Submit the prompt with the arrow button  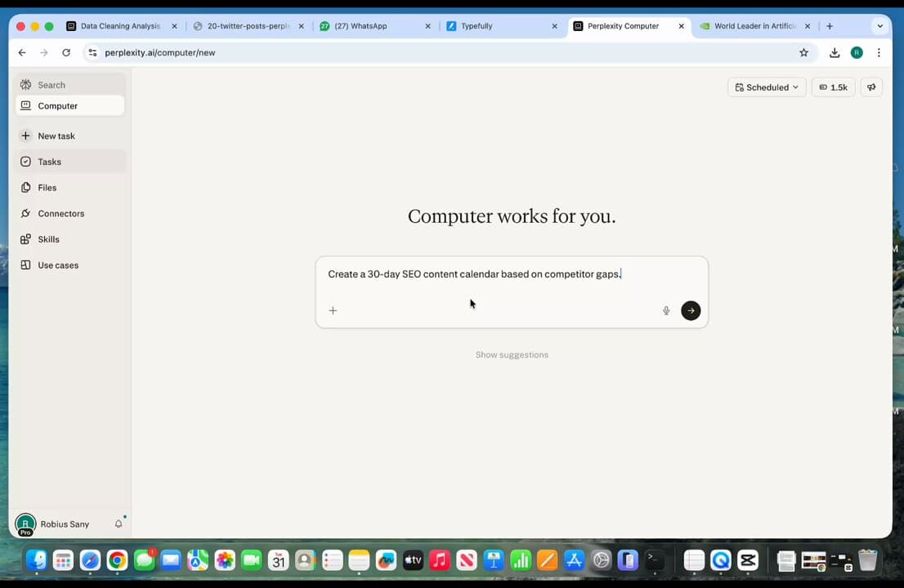691,310
